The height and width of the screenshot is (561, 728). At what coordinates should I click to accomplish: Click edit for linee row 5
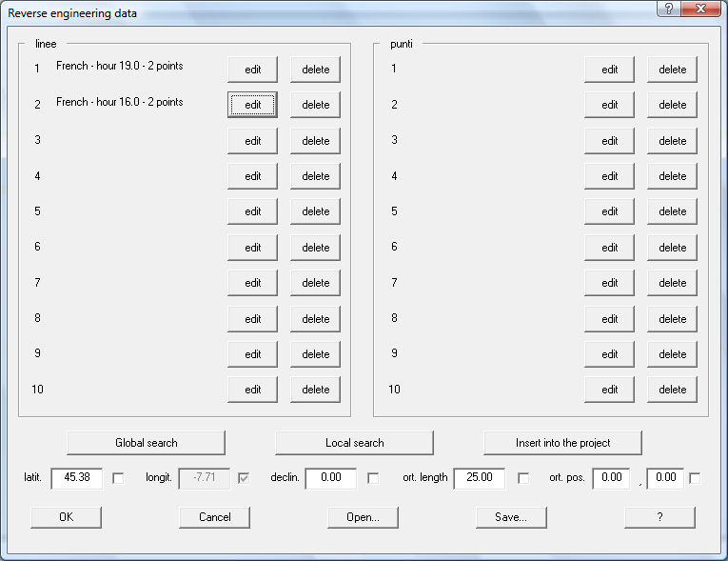[252, 211]
